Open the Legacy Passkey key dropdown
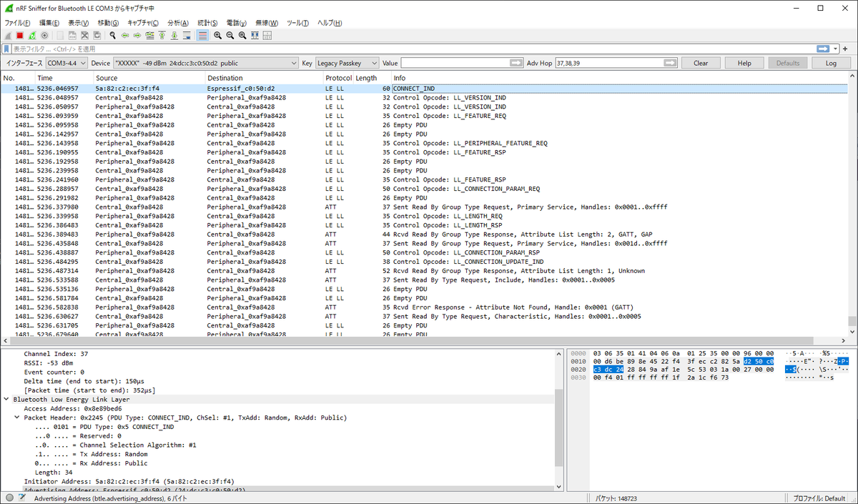Image resolution: width=858 pixels, height=504 pixels. pyautogui.click(x=347, y=63)
